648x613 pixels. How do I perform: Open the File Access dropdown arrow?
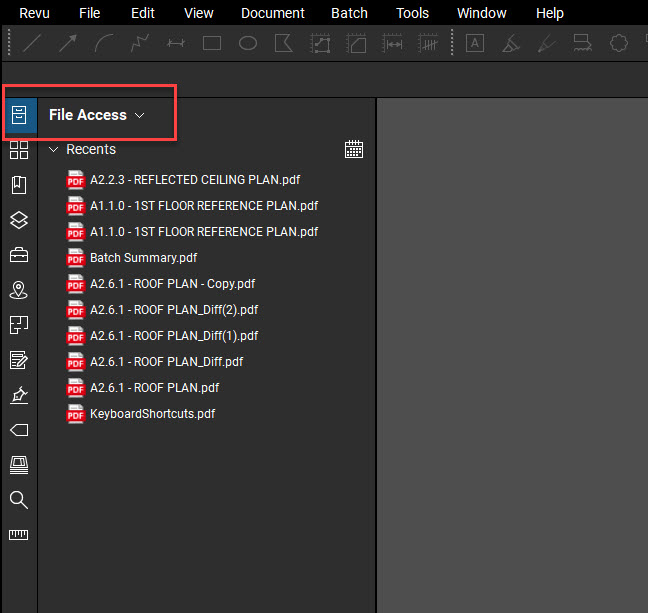pos(140,115)
